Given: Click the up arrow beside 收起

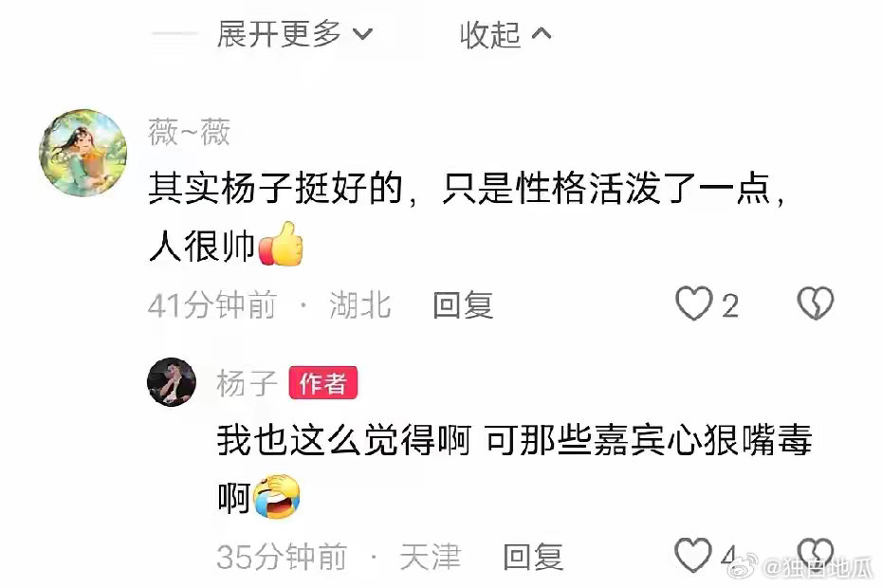Looking at the screenshot, I should coord(542,34).
